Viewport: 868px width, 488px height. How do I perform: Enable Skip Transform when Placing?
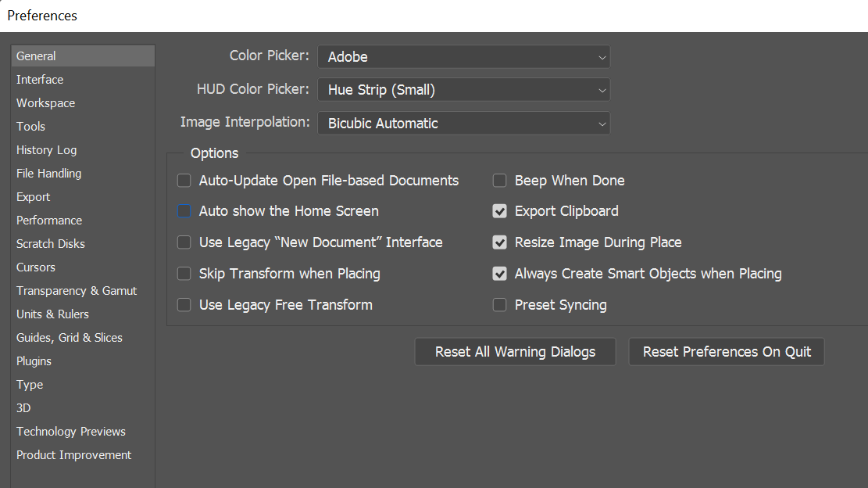(184, 274)
